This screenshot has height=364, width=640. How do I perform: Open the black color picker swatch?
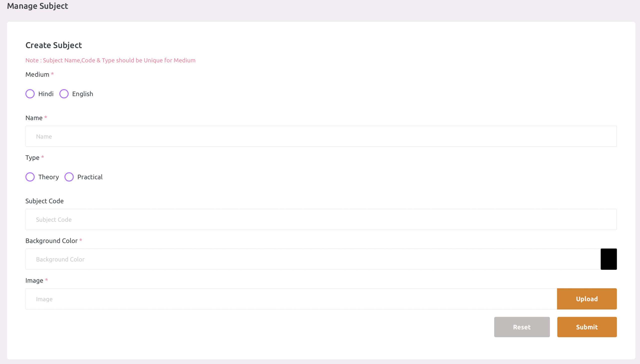click(608, 259)
